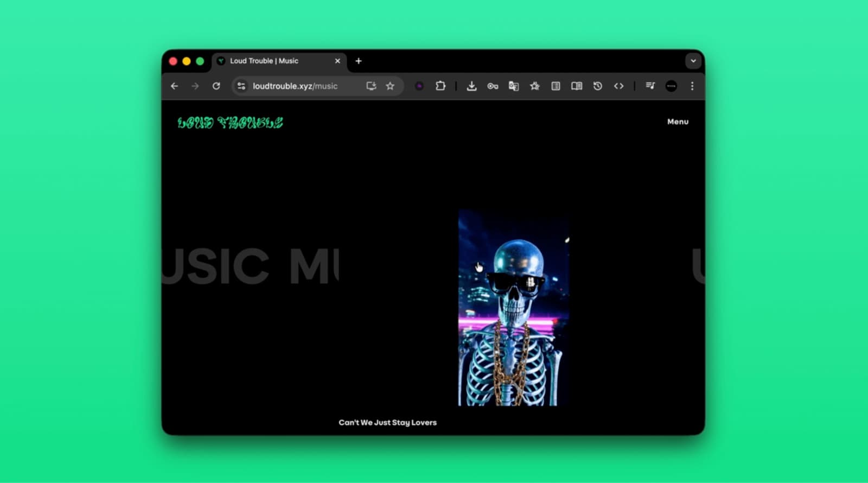Open the site information icon in address bar
Image resolution: width=868 pixels, height=483 pixels.
[241, 86]
